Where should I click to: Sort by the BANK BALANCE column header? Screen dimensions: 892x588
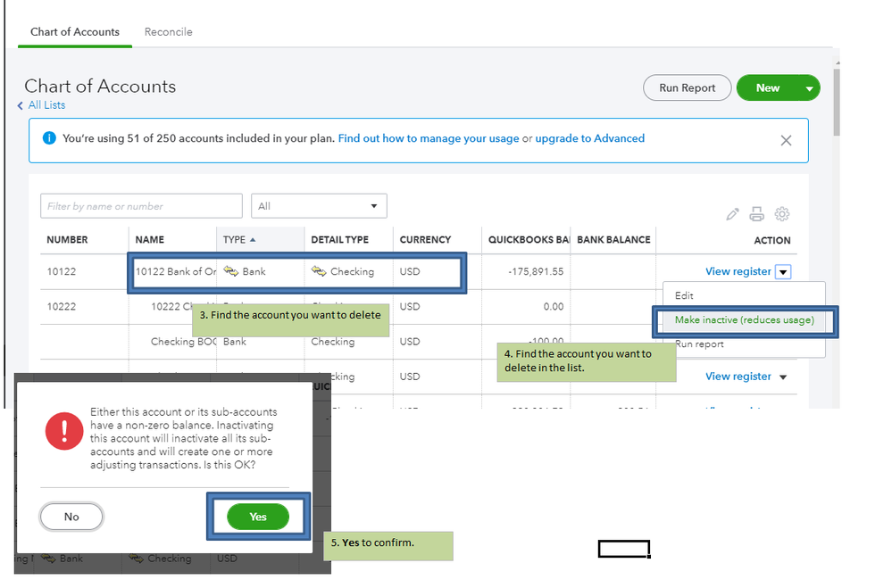[613, 239]
